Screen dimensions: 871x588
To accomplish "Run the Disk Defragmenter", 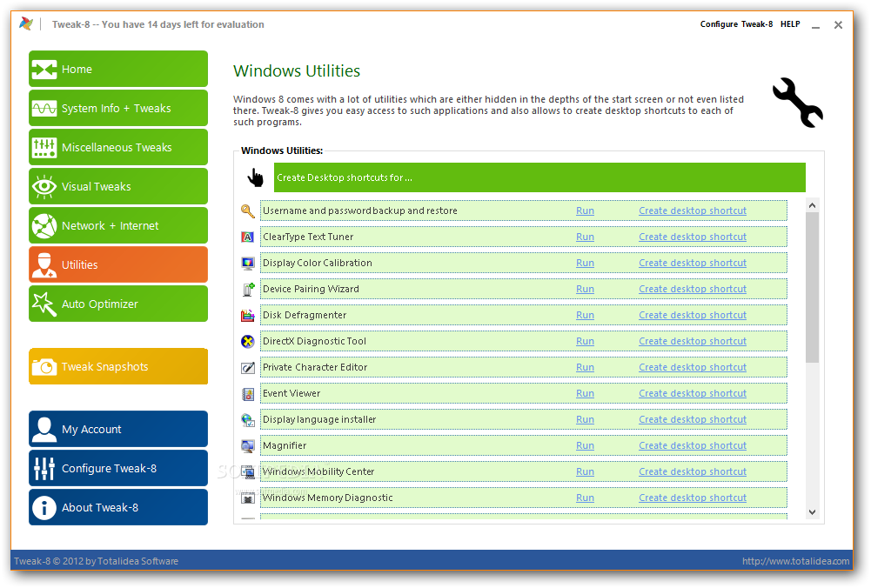I will [585, 316].
